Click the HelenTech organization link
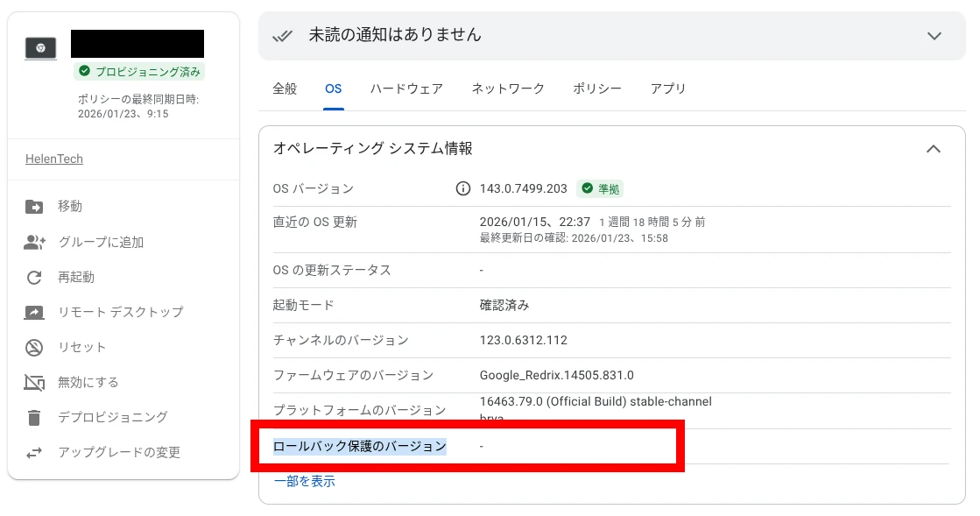This screenshot has height=516, width=980. (54, 159)
